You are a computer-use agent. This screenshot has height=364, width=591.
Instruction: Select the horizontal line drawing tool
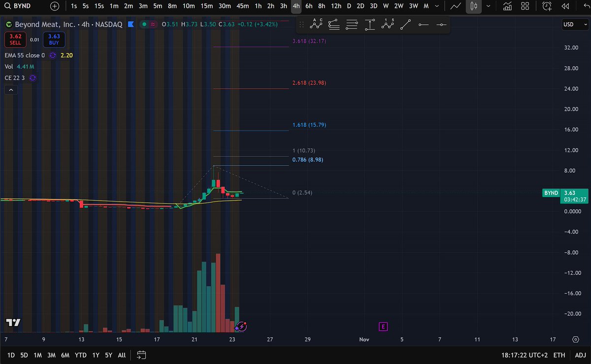tap(441, 24)
